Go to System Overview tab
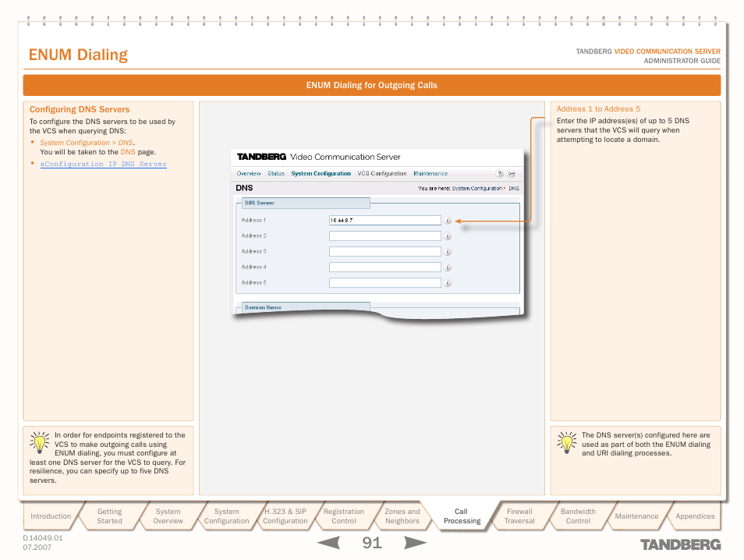The height and width of the screenshot is (560, 744). click(x=168, y=516)
